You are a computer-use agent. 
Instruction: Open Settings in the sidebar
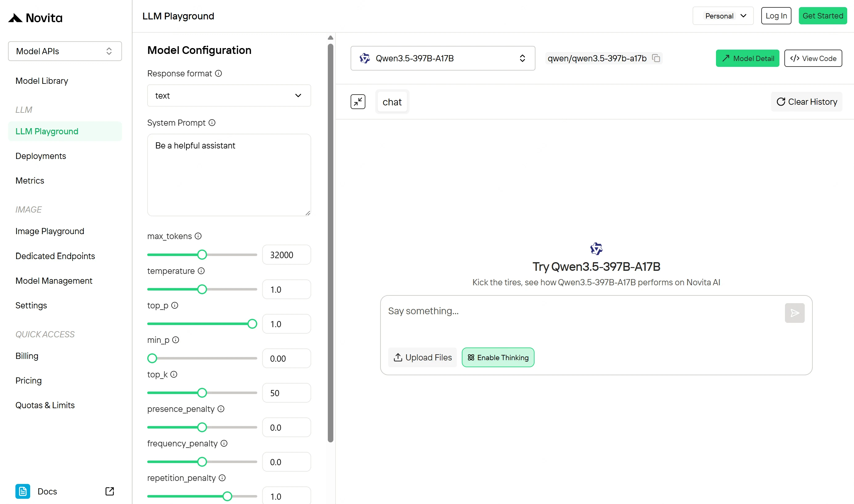click(31, 305)
